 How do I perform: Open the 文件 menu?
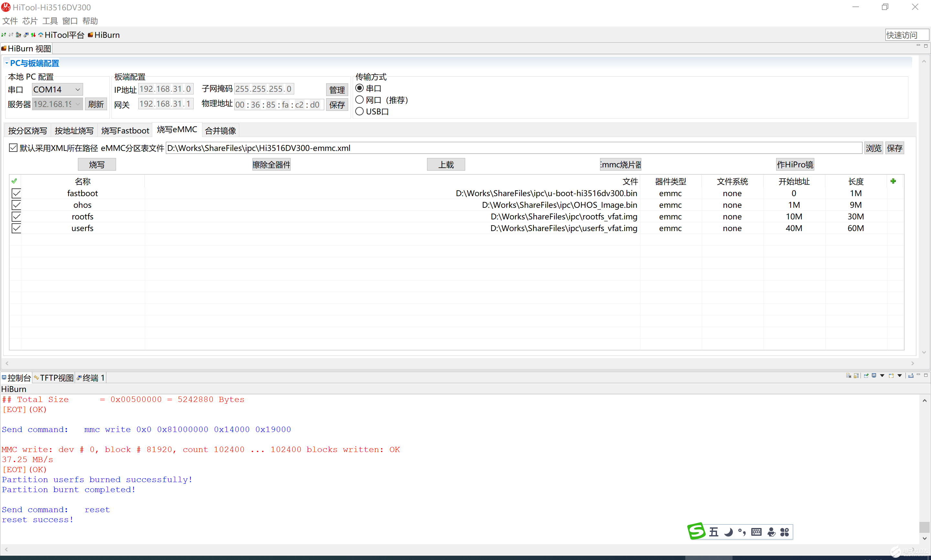tap(10, 21)
